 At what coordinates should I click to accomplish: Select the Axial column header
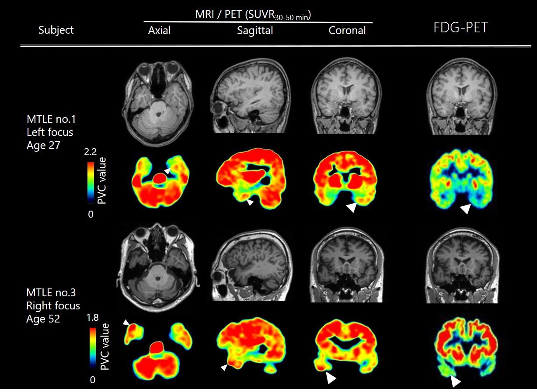click(159, 31)
